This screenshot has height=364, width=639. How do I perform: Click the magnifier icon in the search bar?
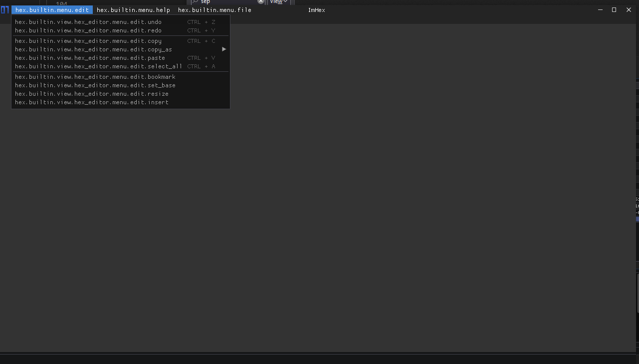pos(194,1)
